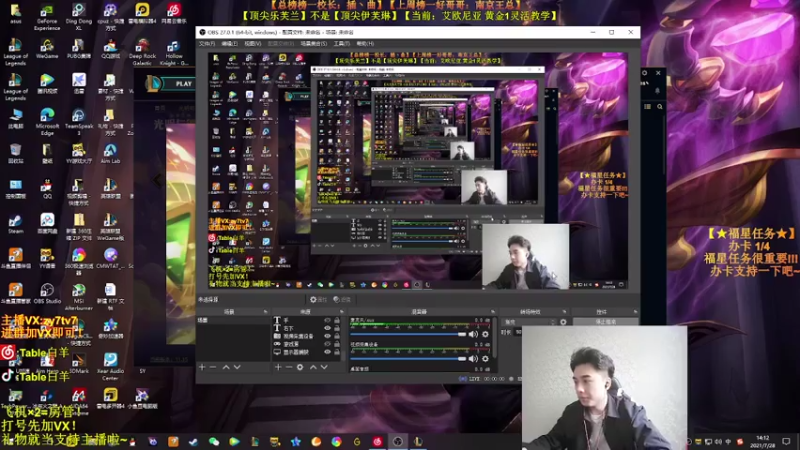Screen dimensions: 800x450
Task: Open the 视图(V) menu in OBS
Action: click(253, 44)
